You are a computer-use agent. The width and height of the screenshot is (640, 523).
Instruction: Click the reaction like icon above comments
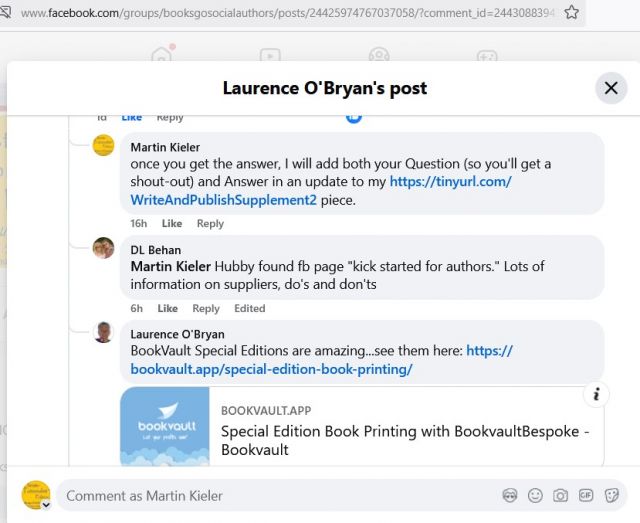click(354, 118)
